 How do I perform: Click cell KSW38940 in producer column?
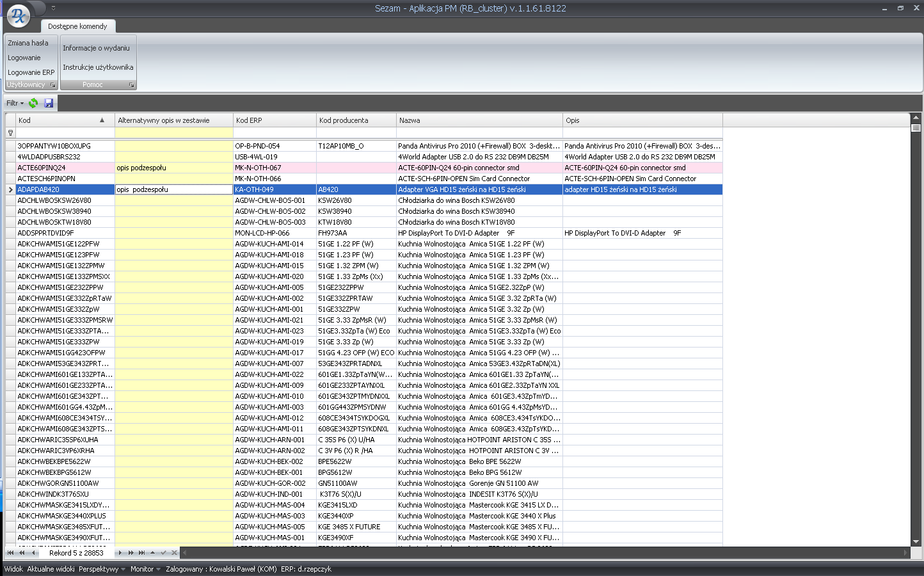[356, 211]
